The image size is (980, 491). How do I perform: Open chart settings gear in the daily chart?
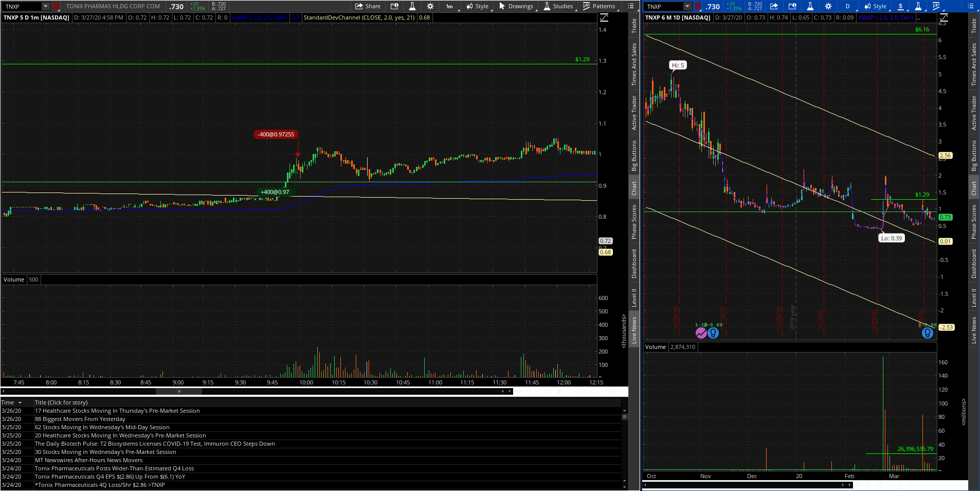pyautogui.click(x=828, y=6)
